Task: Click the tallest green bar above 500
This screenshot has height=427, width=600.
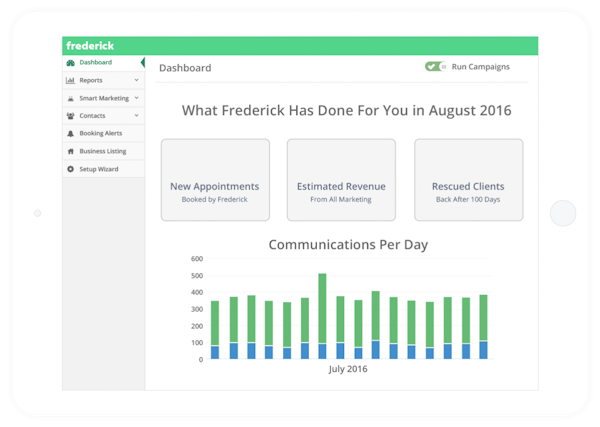Action: click(x=323, y=308)
